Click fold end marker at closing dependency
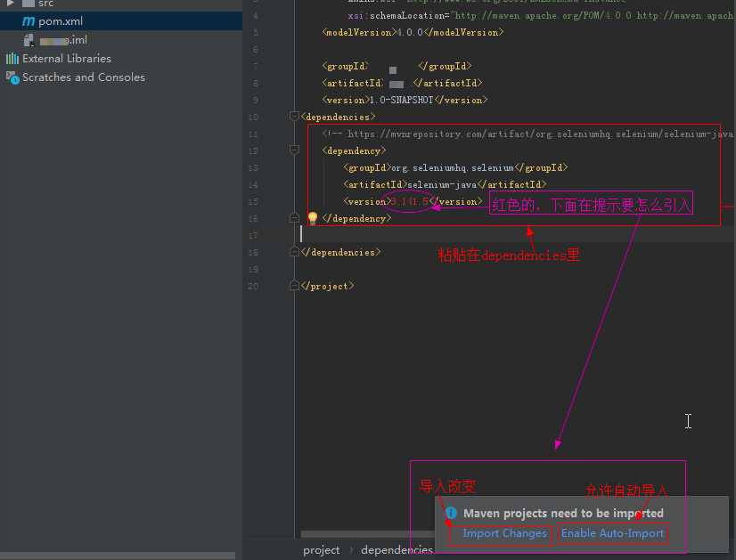 [x=294, y=218]
